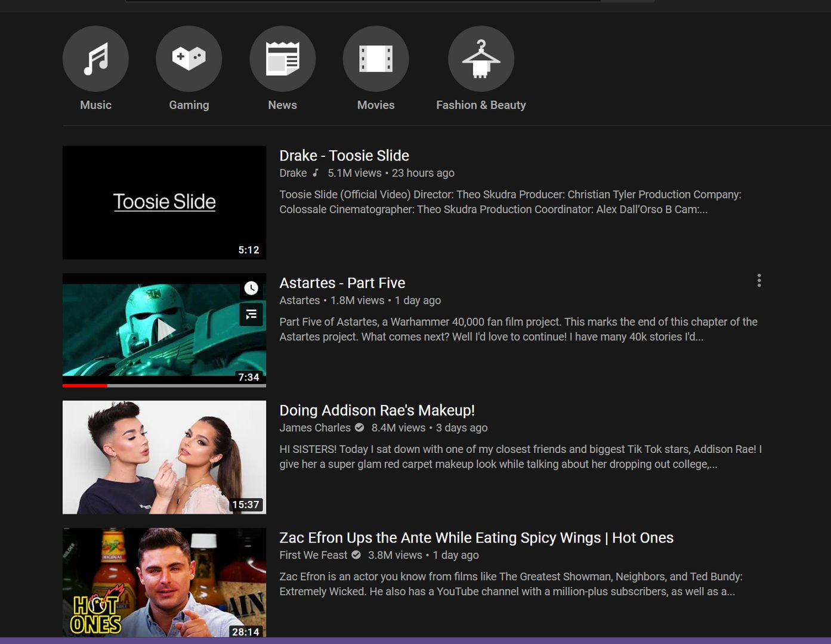Click Add to queue icon on Astartes thumbnail
This screenshot has width=831, height=644.
[x=251, y=314]
